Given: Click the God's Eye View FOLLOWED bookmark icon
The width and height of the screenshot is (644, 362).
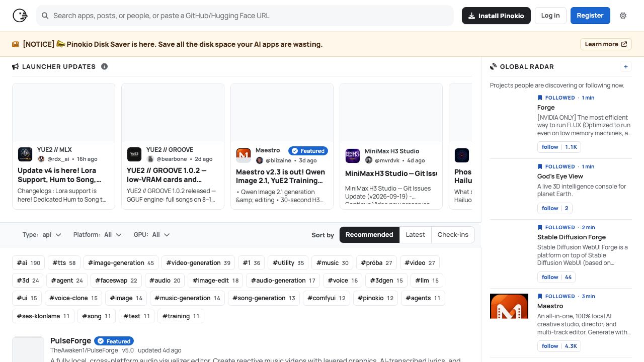Looking at the screenshot, I should click(x=540, y=166).
